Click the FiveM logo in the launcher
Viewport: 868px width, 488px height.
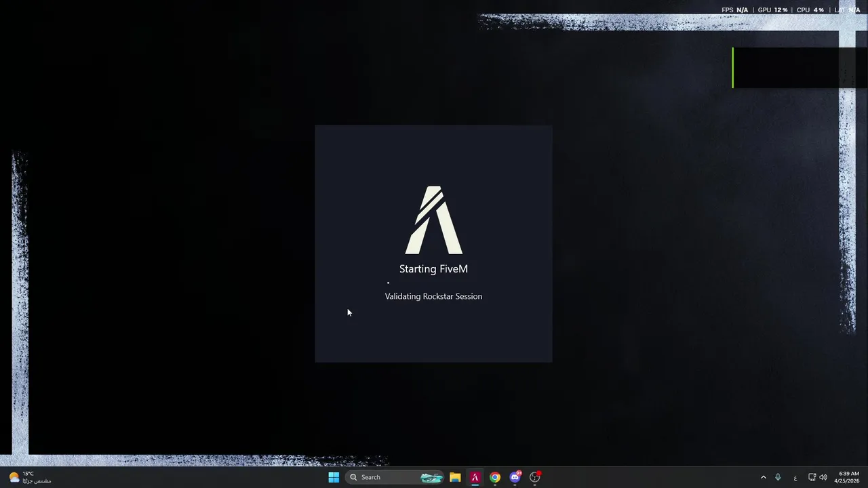coord(433,220)
